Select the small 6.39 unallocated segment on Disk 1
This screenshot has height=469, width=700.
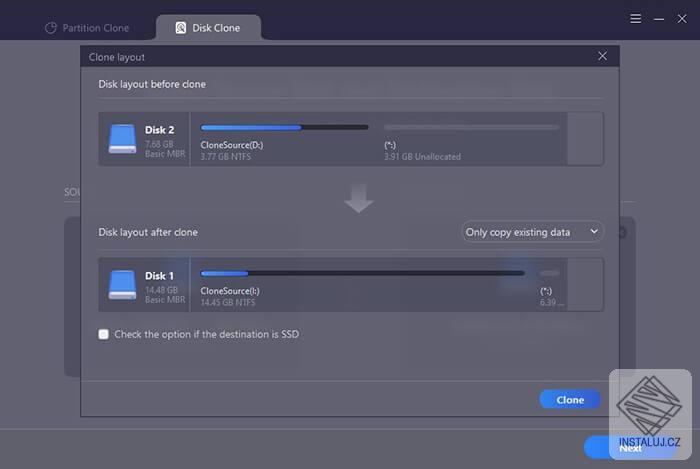549,273
